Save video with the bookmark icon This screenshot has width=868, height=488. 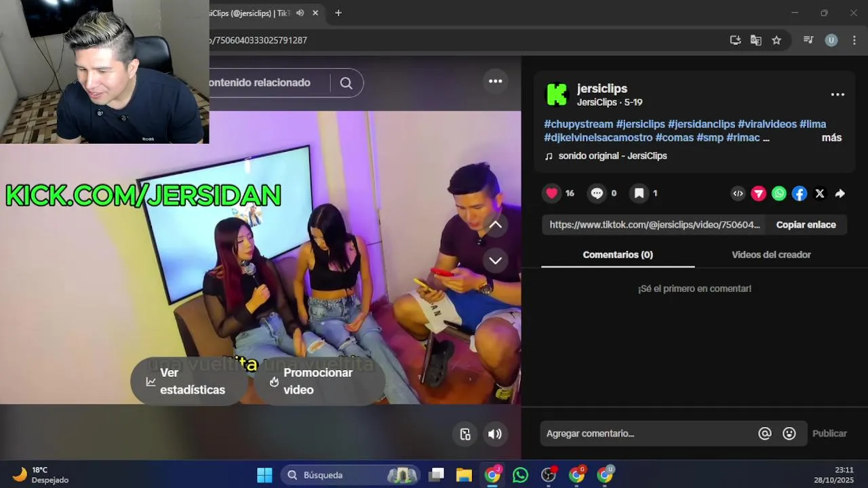click(x=639, y=193)
